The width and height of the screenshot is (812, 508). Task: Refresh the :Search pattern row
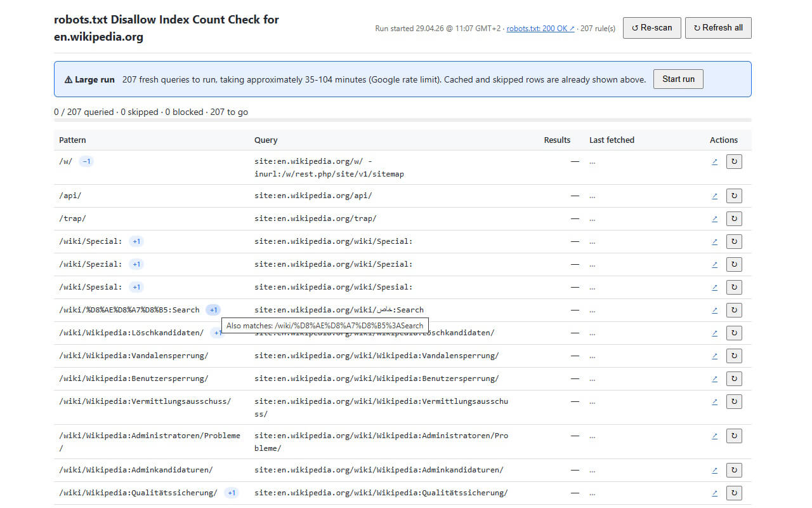click(734, 310)
